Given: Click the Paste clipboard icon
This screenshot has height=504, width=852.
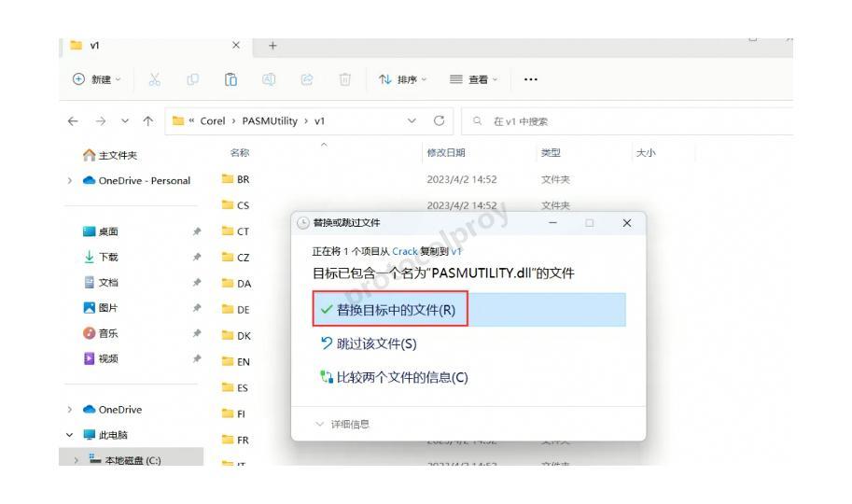Looking at the screenshot, I should coord(230,79).
